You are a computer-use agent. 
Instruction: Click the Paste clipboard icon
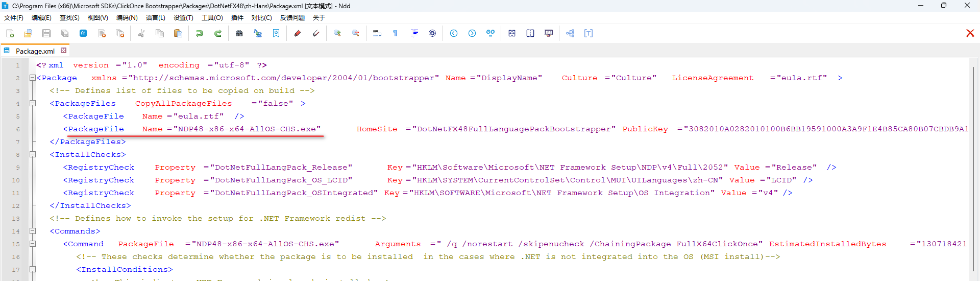pos(178,33)
